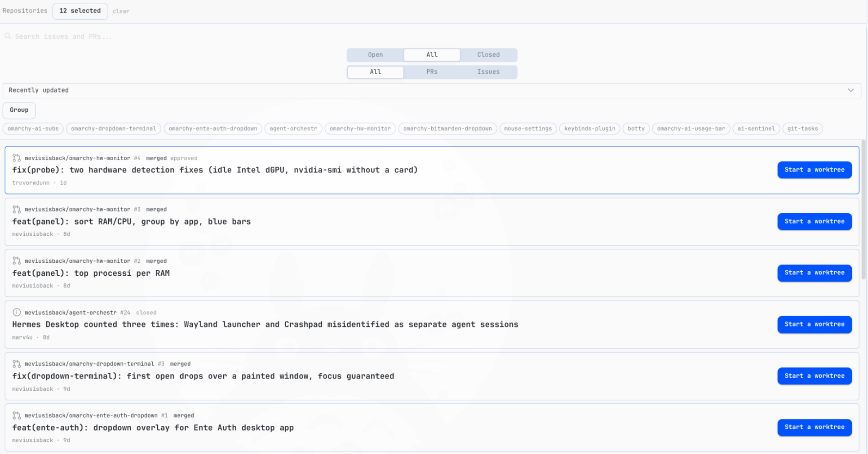This screenshot has height=454, width=868.
Task: Click the pull request icon for omarchy-dropdown-terminal #3
Action: click(17, 364)
